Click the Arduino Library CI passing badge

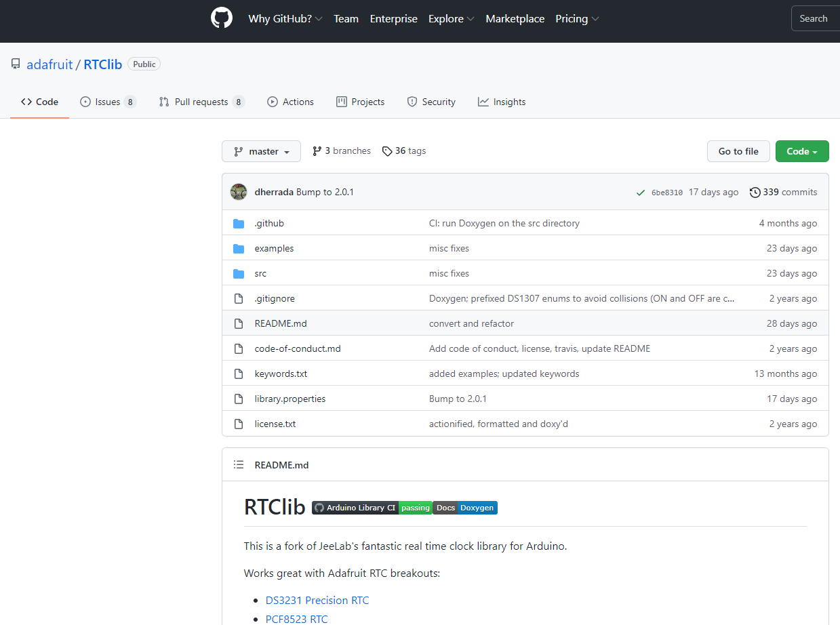click(x=372, y=508)
